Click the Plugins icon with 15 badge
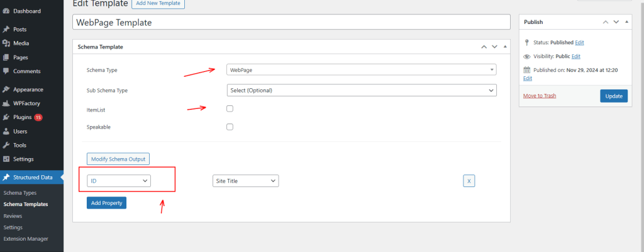The image size is (644, 252). pos(6,117)
